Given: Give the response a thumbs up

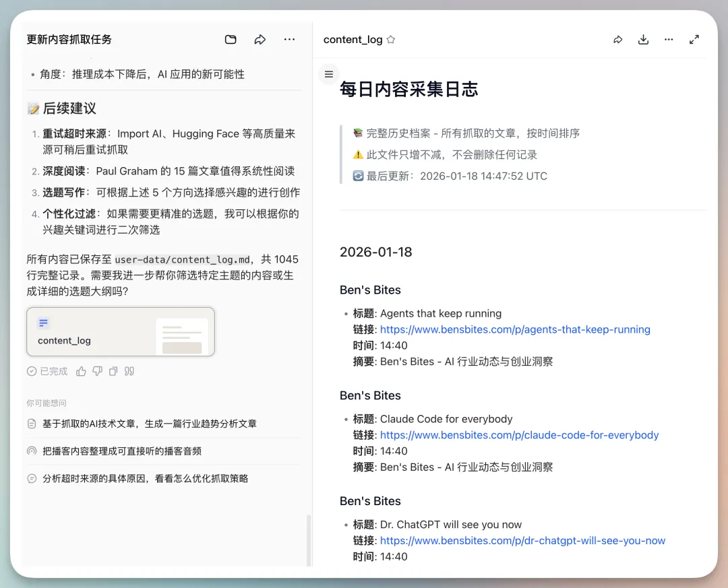Looking at the screenshot, I should [x=81, y=371].
